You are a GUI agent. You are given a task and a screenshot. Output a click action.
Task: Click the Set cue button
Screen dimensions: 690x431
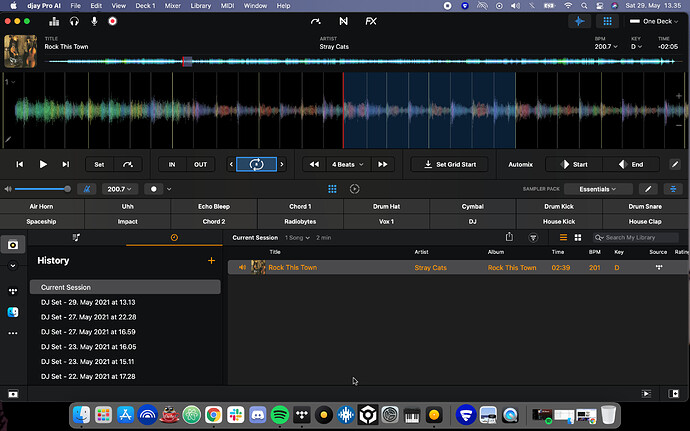click(x=99, y=164)
